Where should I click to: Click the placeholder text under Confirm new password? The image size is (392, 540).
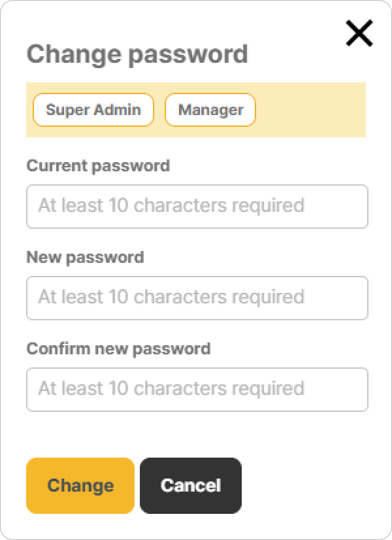171,389
